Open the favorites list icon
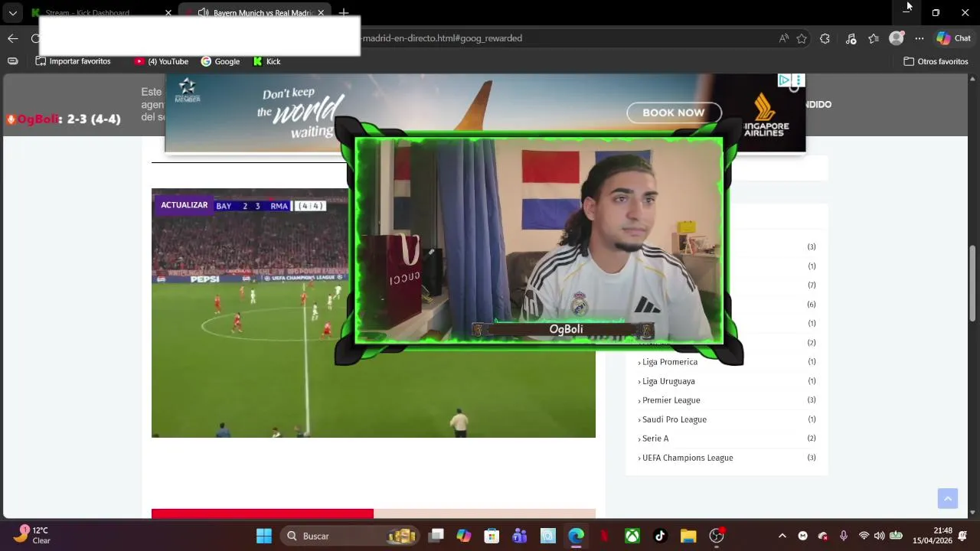 [x=874, y=38]
